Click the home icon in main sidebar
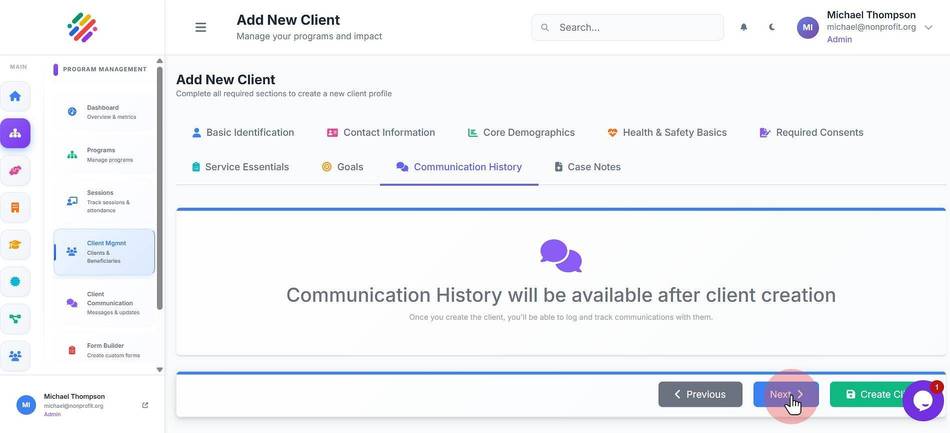 (x=15, y=96)
